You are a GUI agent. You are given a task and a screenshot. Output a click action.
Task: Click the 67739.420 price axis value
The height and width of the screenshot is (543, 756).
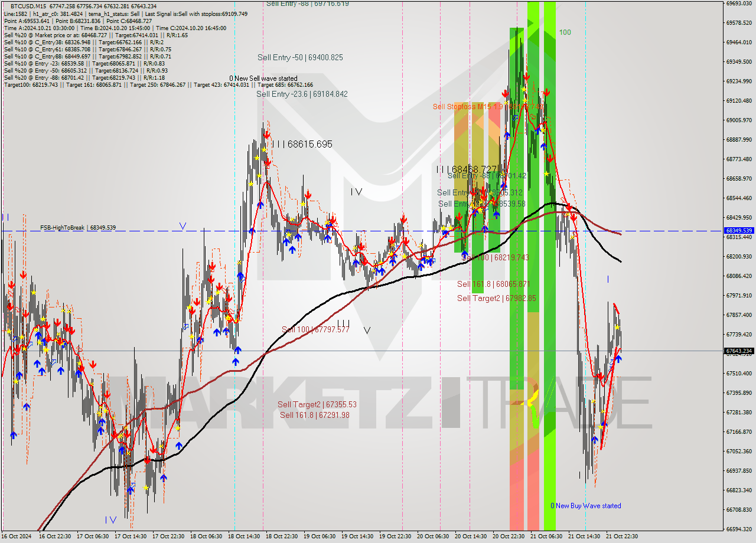(x=739, y=335)
